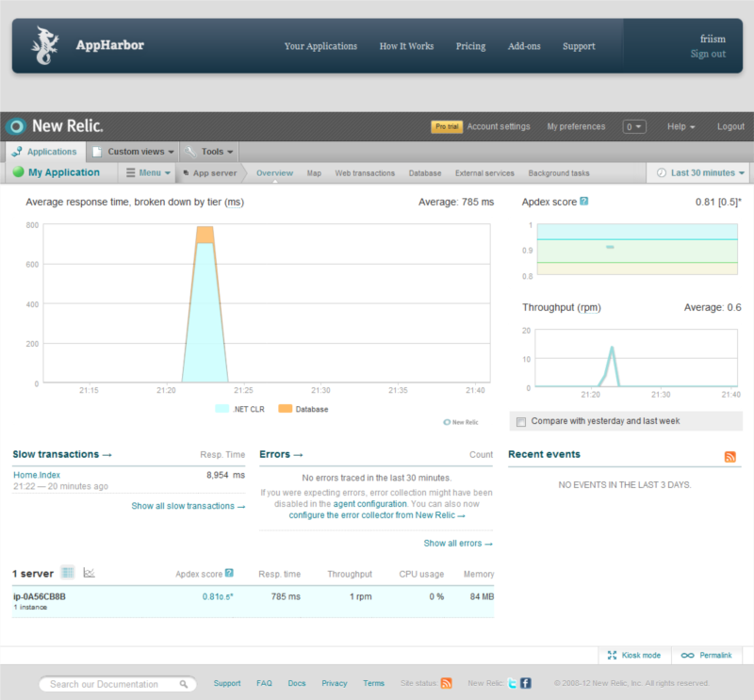Click the 0.81 Apdex value in server row

[x=218, y=596]
